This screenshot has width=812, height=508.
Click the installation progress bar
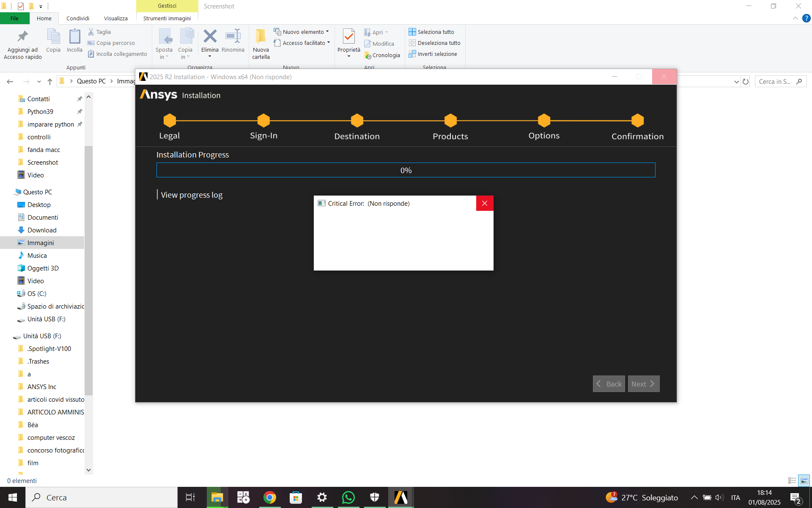click(406, 170)
